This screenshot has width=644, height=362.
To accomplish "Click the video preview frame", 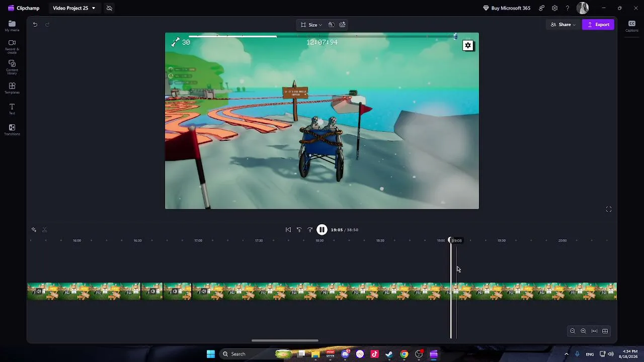I will 322,121.
